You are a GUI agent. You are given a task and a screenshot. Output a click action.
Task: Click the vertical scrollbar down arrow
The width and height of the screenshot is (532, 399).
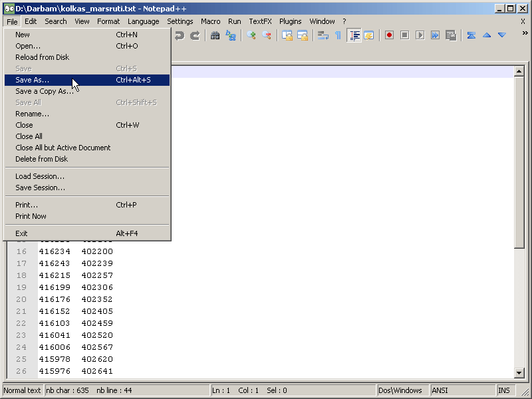coord(519,373)
